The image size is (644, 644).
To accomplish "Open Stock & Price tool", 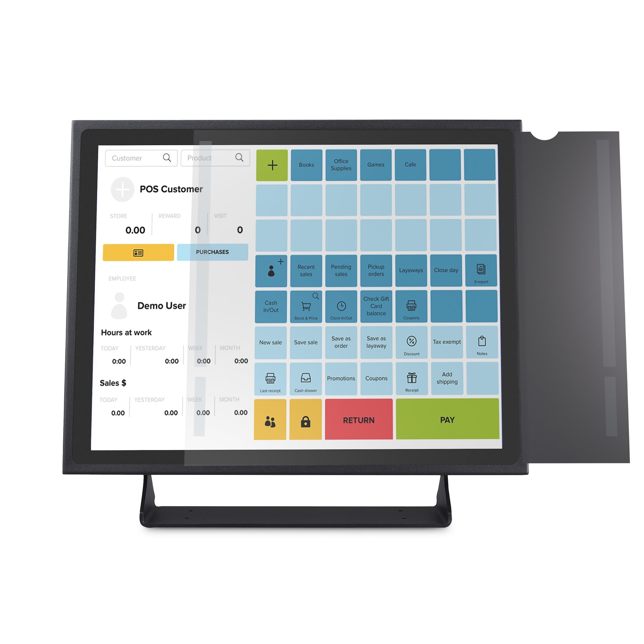I will pyautogui.click(x=306, y=308).
